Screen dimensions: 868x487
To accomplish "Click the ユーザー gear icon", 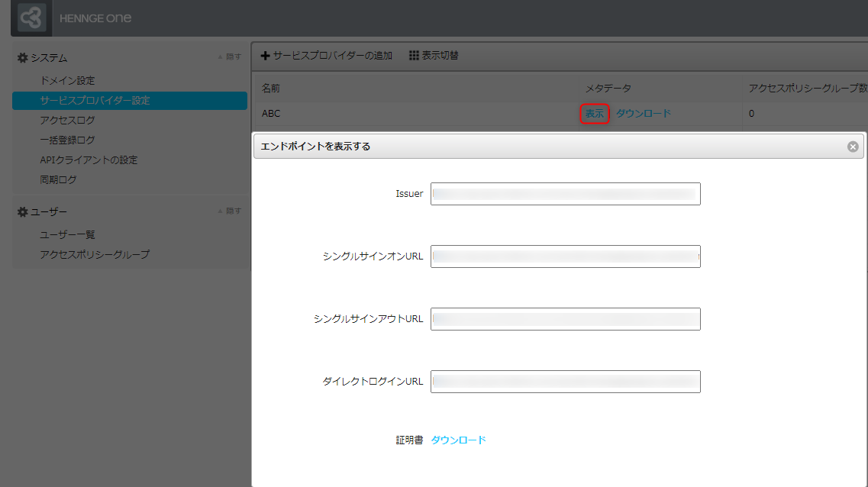I will 23,212.
